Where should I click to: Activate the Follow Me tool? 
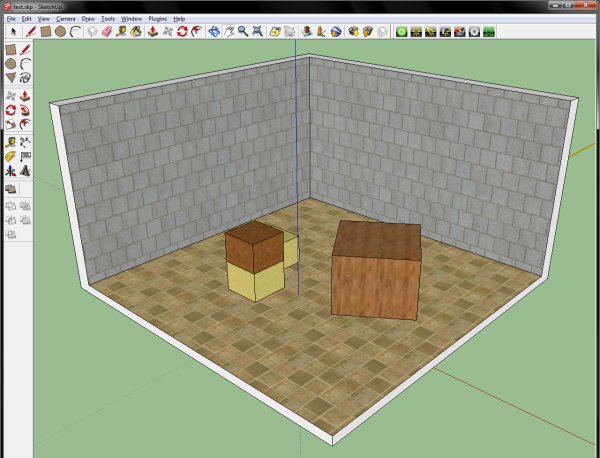[x=25, y=110]
